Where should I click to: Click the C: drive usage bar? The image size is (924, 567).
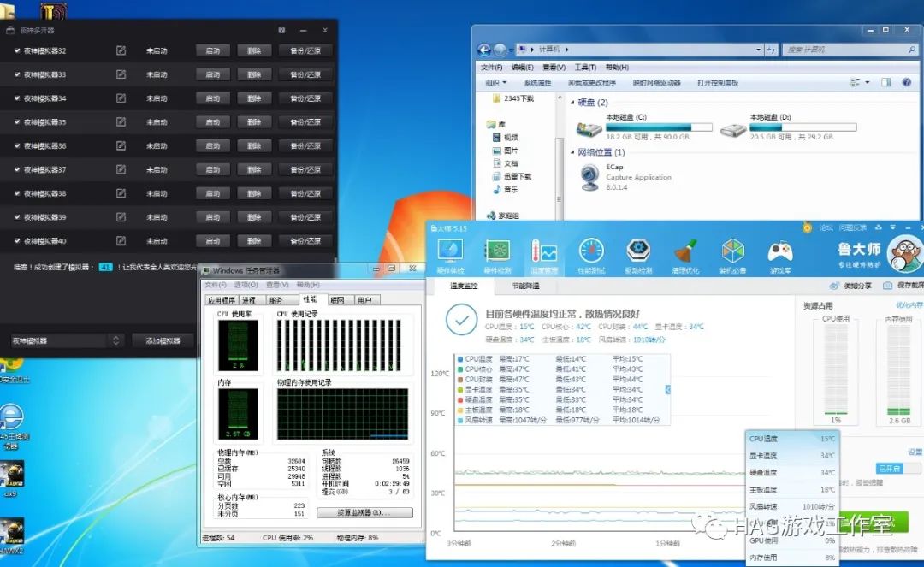[659, 127]
